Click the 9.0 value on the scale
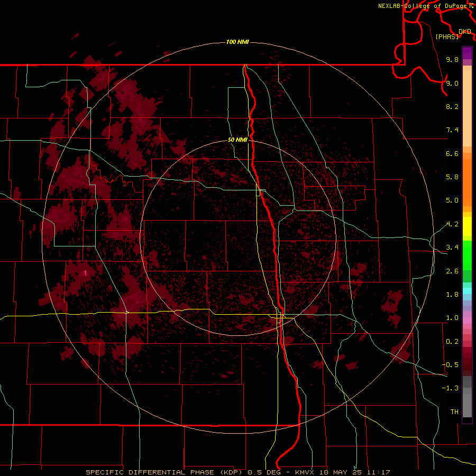The width and height of the screenshot is (476, 476). (452, 83)
